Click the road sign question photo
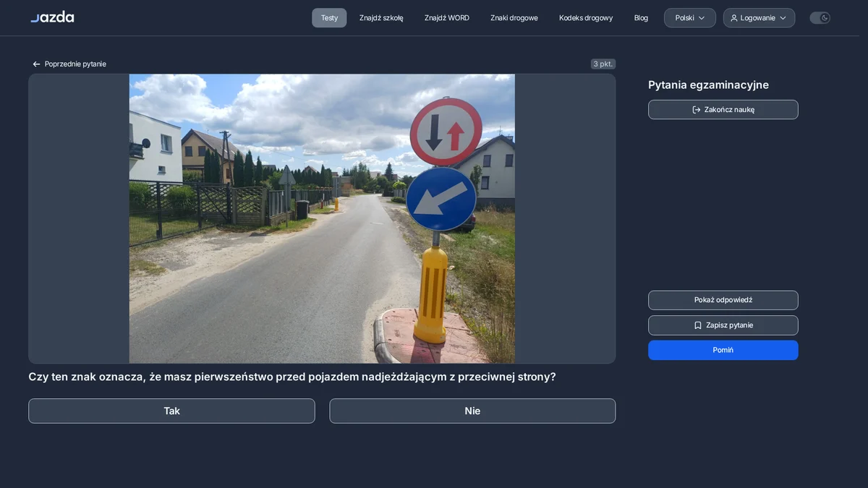This screenshot has height=488, width=868. click(322, 218)
